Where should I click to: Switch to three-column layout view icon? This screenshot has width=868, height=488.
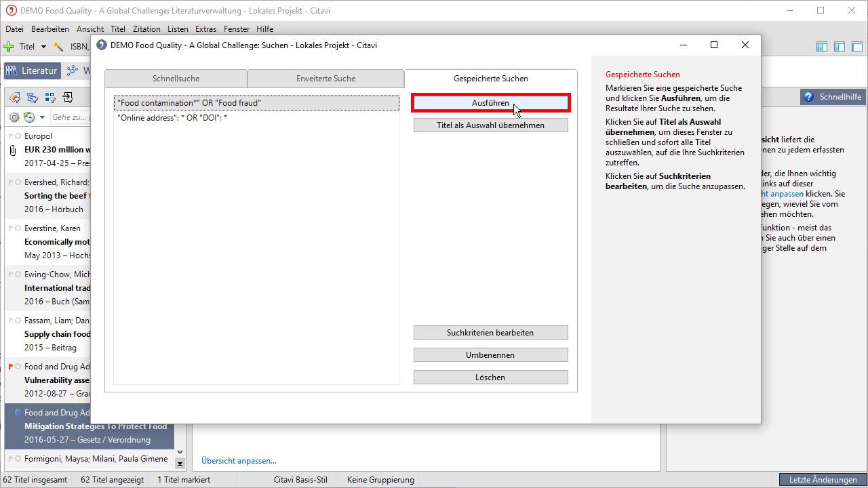click(x=822, y=47)
